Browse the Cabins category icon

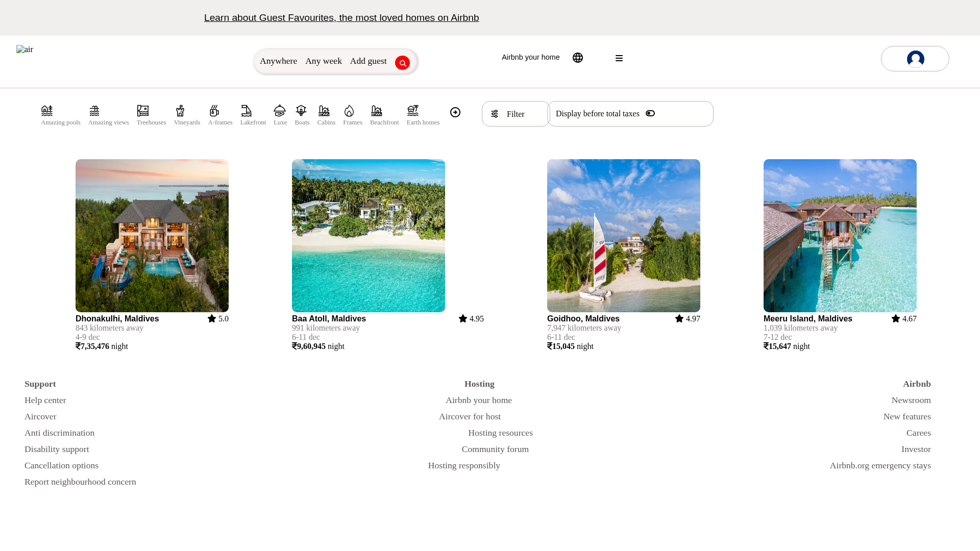click(324, 111)
